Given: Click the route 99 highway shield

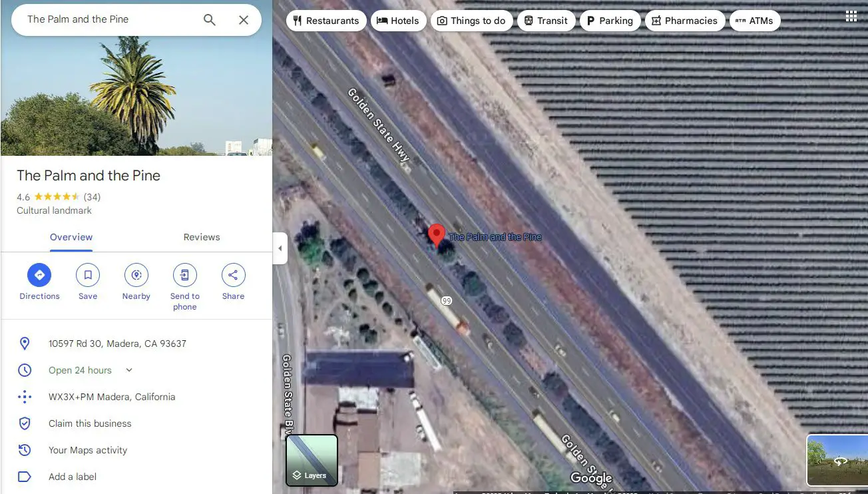Looking at the screenshot, I should (x=447, y=301).
